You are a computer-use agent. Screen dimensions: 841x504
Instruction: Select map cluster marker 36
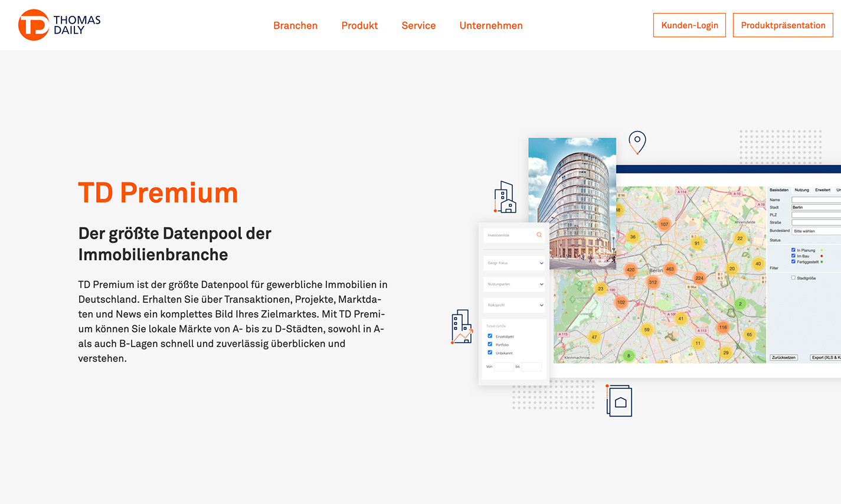click(633, 237)
